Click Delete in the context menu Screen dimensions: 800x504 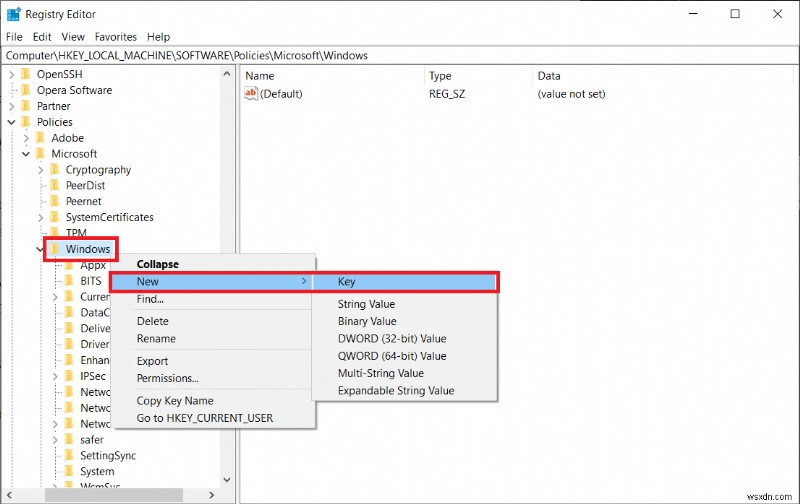(x=213, y=321)
